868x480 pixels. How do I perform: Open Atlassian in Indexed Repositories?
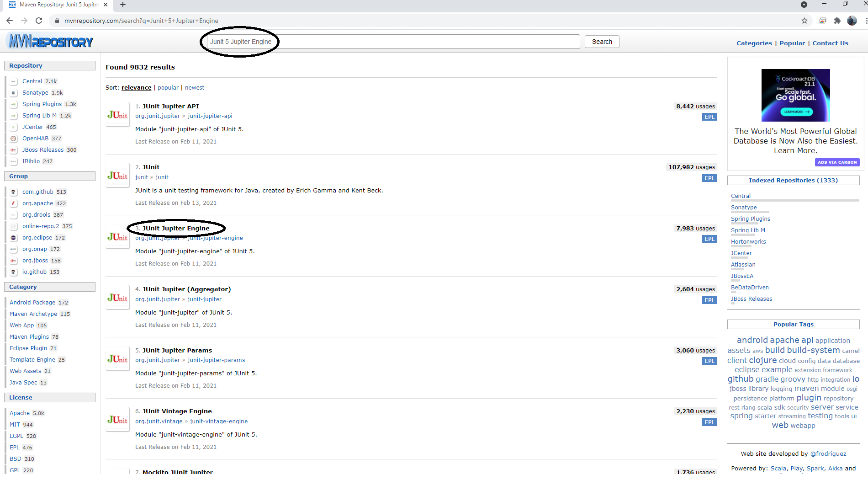coord(743,265)
